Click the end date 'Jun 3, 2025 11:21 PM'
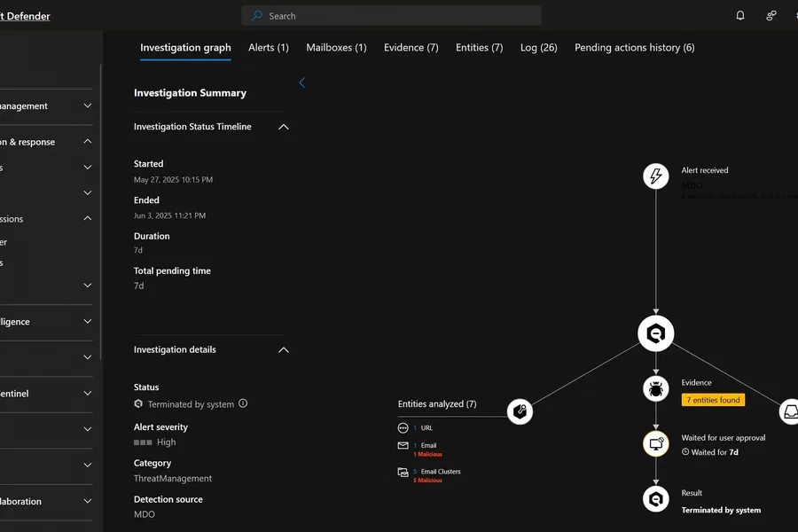 [x=169, y=215]
